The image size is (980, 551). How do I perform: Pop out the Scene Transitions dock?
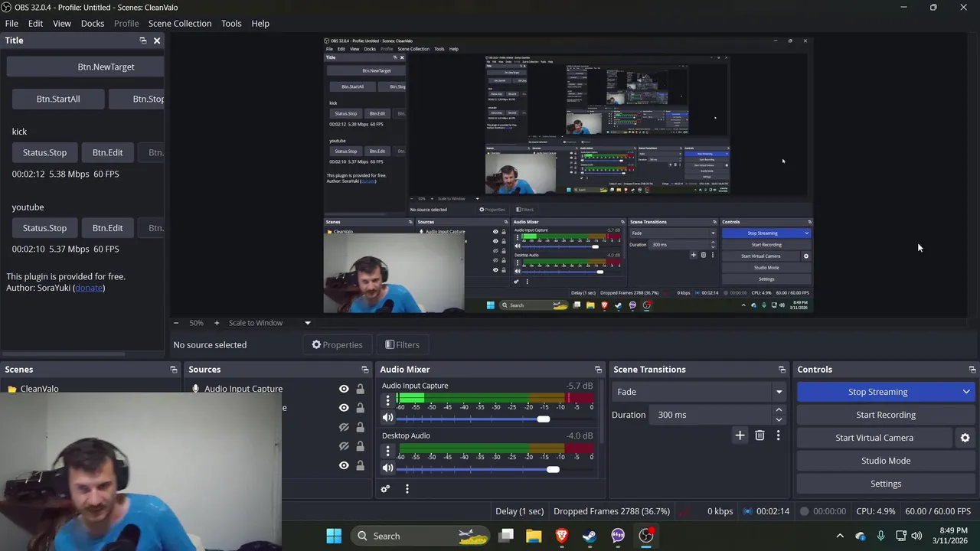pos(782,370)
